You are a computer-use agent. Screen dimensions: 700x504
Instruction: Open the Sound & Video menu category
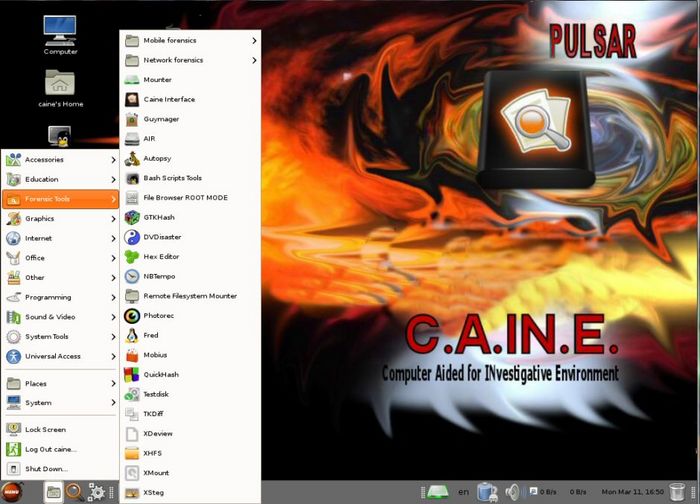(60, 317)
